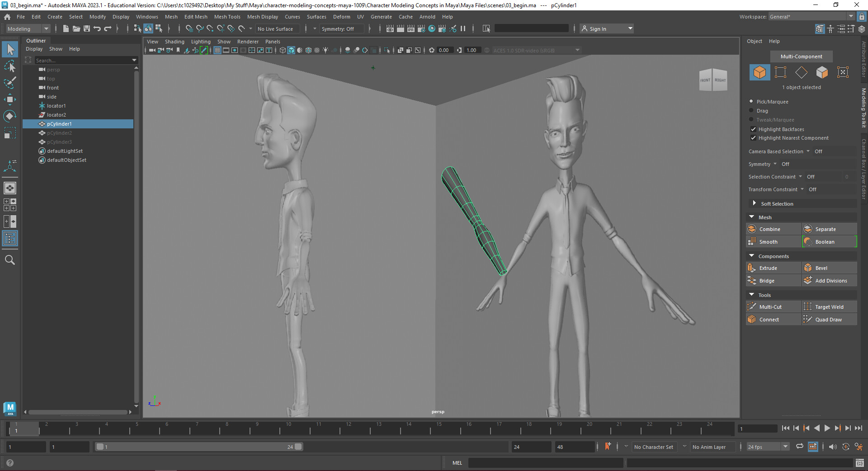Select the Scale tool
868x471 pixels.
tap(10, 132)
